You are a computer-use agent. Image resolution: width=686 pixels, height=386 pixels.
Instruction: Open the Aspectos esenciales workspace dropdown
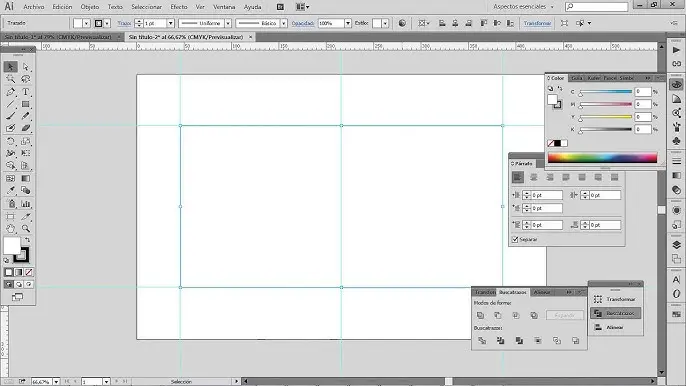(523, 7)
